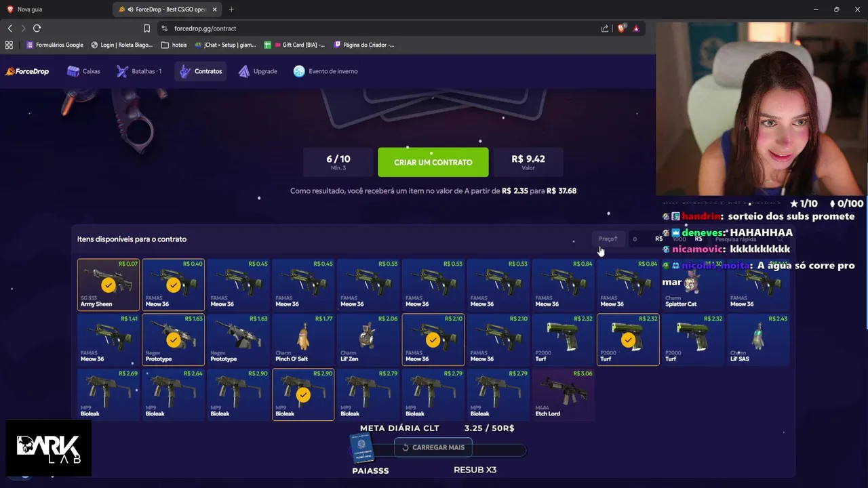Select the unchecked Meow 36 R$ 2.10 item
The width and height of the screenshot is (868, 488).
[x=498, y=339]
